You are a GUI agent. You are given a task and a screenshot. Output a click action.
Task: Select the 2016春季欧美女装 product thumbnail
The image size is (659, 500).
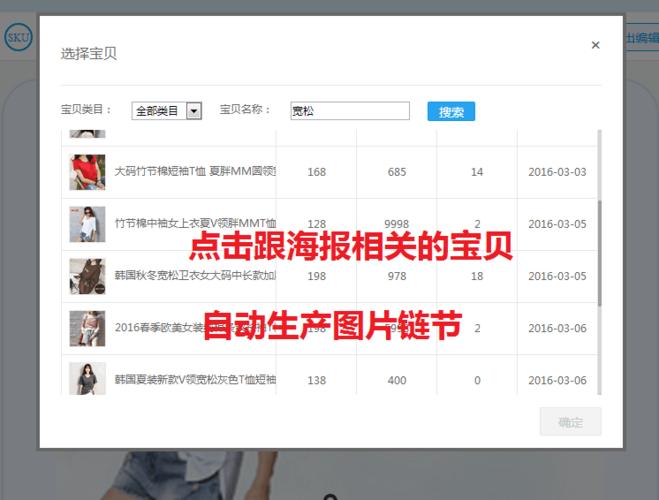click(x=87, y=328)
